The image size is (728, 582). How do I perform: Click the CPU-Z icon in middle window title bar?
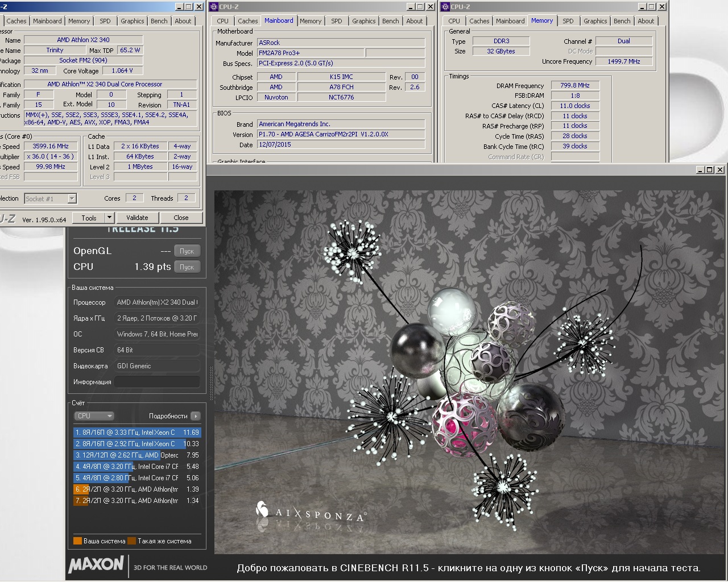[214, 7]
